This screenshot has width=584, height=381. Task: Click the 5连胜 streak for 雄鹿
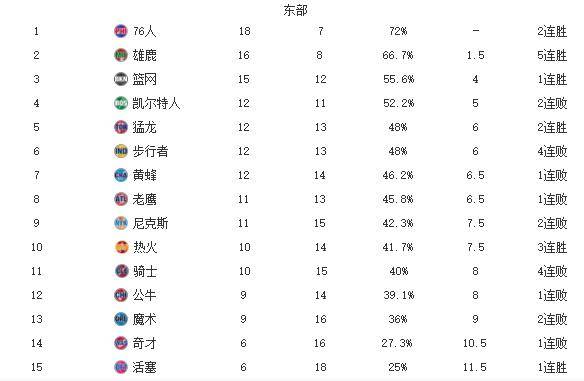[x=552, y=55]
